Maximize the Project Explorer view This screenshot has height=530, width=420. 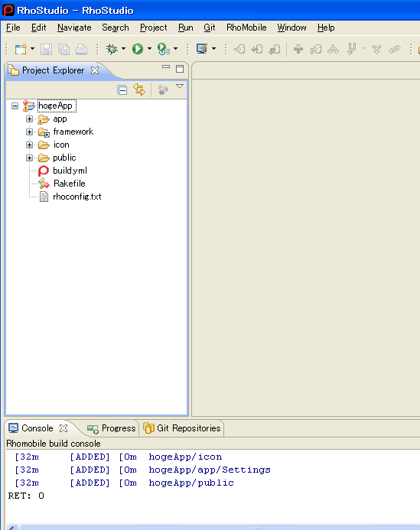point(180,69)
